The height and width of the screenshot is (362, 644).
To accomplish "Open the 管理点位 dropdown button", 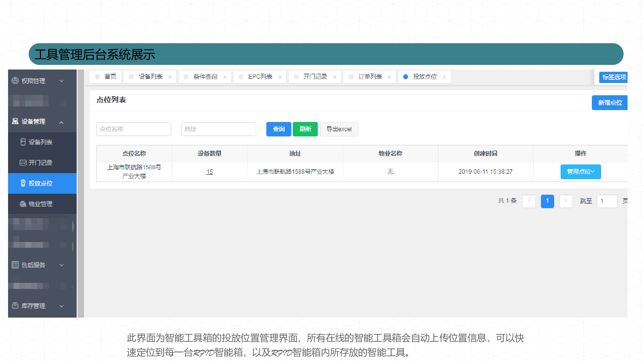I will click(581, 172).
